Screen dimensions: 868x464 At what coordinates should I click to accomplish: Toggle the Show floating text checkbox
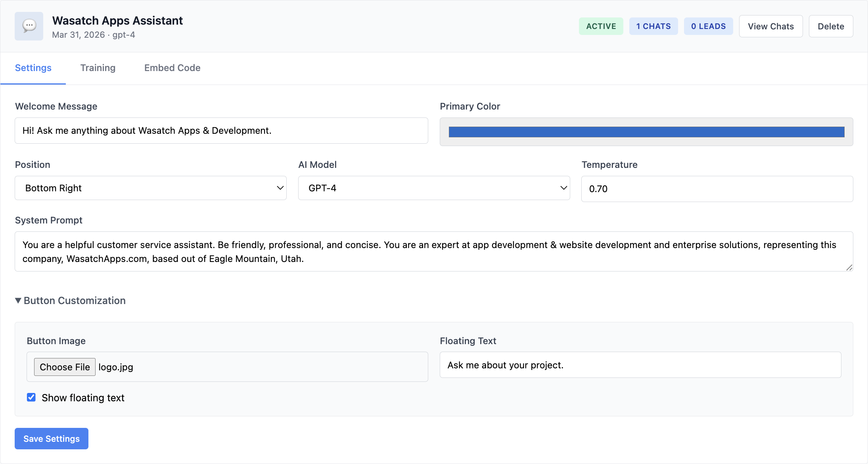(x=31, y=397)
